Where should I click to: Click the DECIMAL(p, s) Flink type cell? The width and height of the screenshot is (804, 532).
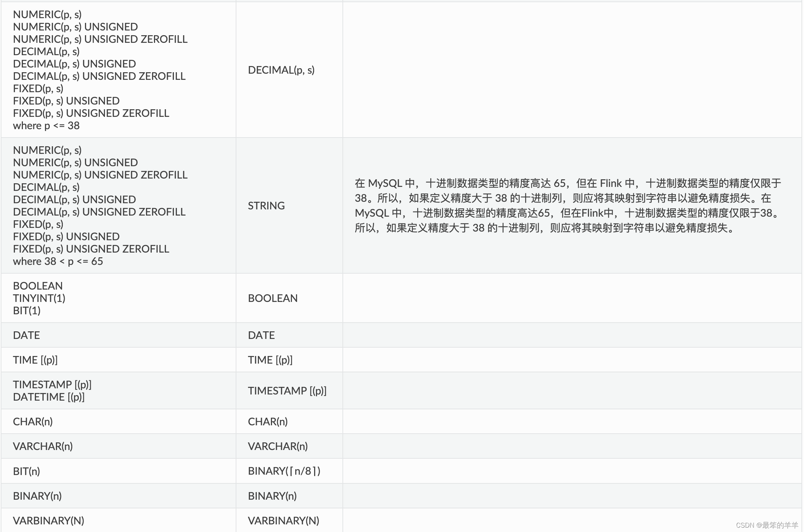pos(281,70)
